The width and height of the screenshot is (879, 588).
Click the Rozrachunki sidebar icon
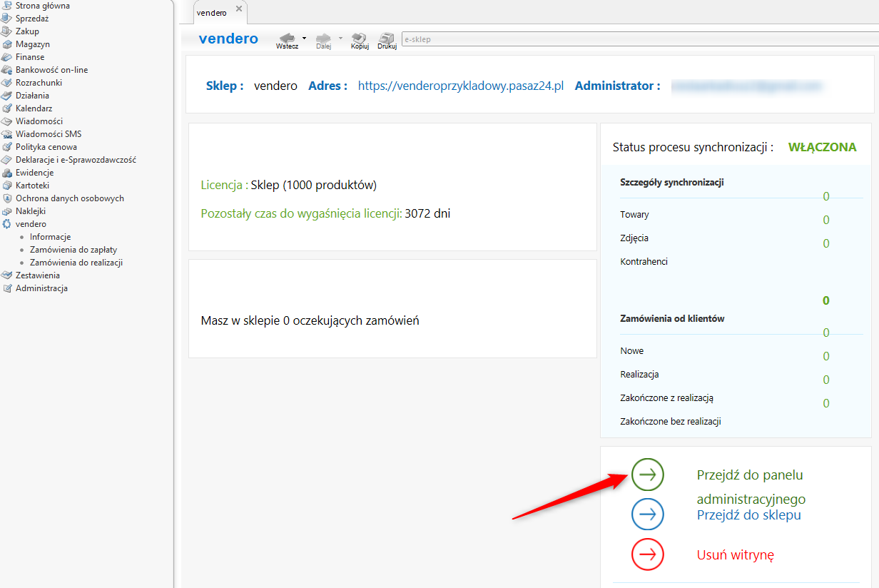pos(7,83)
